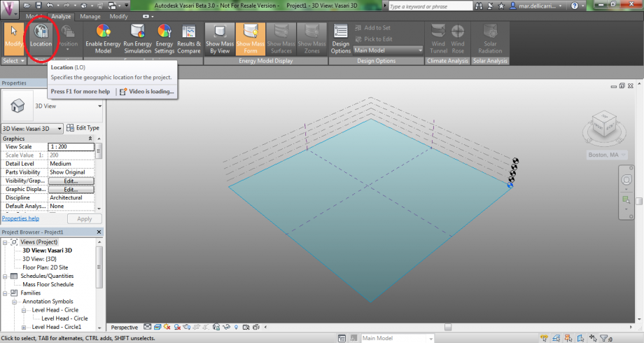The height and width of the screenshot is (343, 644).
Task: Click Visibility/Graphics Edit button
Action: [x=71, y=181]
